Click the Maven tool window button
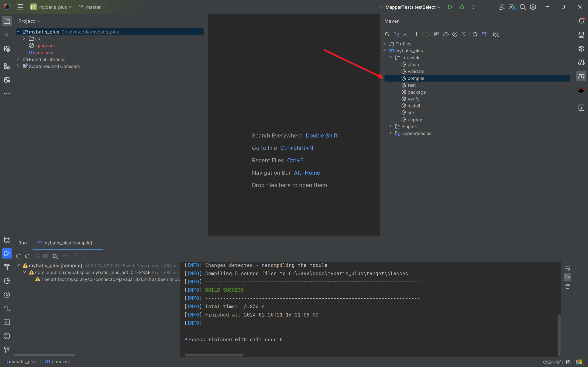 pos(581,76)
